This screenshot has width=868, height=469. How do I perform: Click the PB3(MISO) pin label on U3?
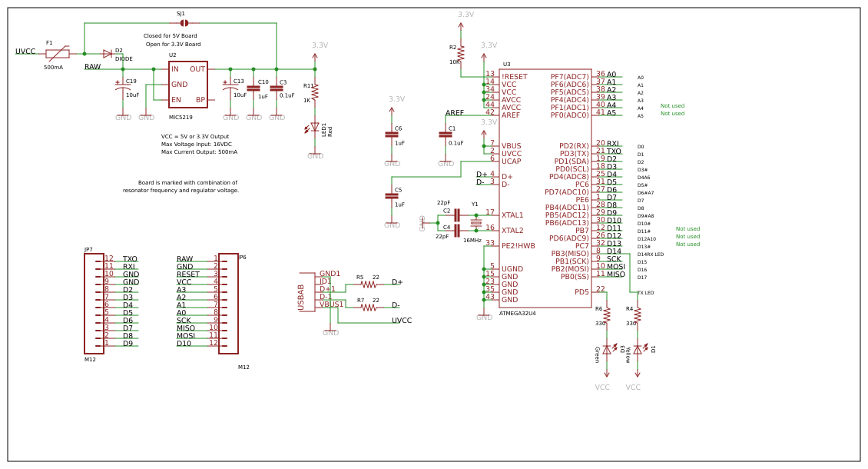(x=570, y=254)
